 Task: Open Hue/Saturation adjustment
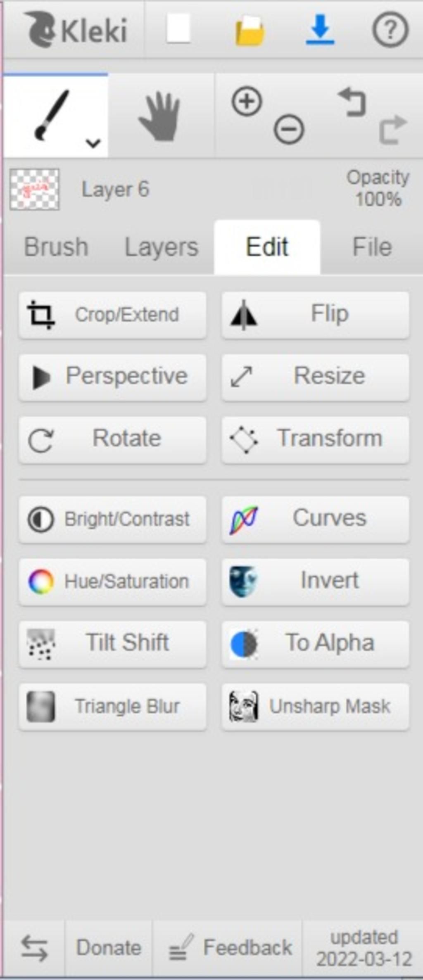112,581
